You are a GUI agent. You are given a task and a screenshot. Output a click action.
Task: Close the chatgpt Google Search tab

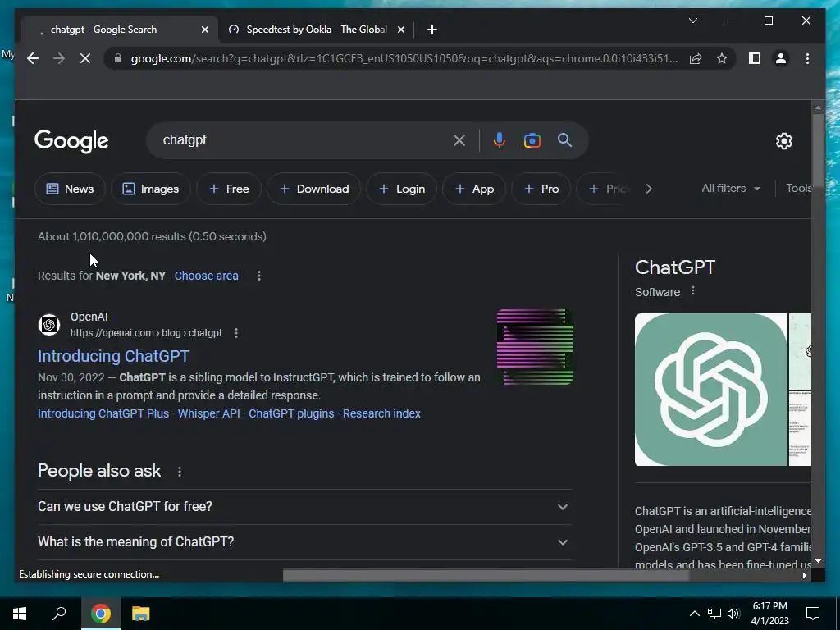(204, 30)
